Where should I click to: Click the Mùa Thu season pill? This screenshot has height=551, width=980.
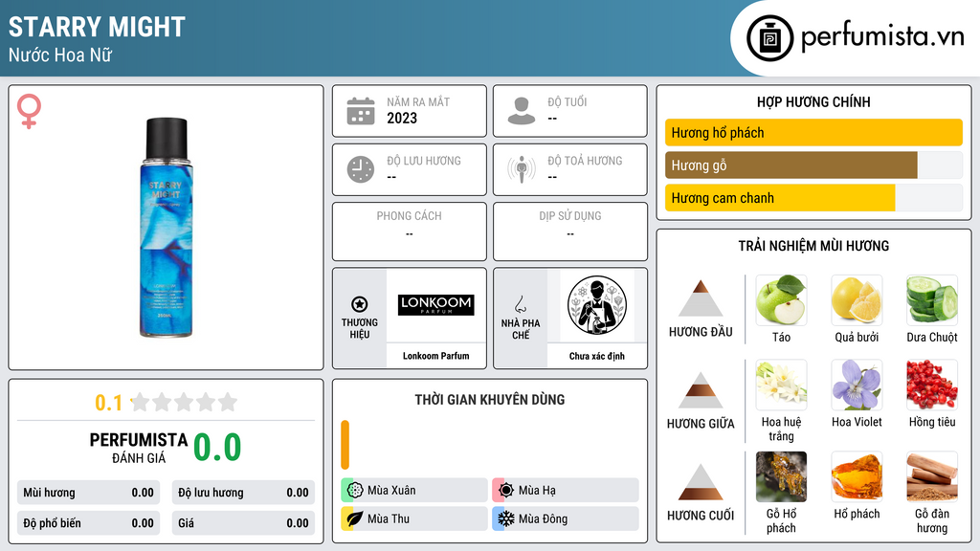coord(414,518)
